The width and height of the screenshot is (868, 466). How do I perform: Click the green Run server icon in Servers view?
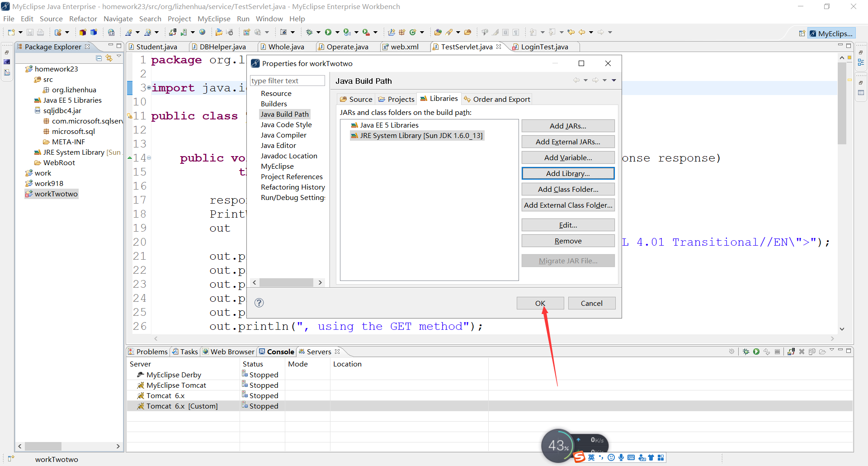[756, 352]
